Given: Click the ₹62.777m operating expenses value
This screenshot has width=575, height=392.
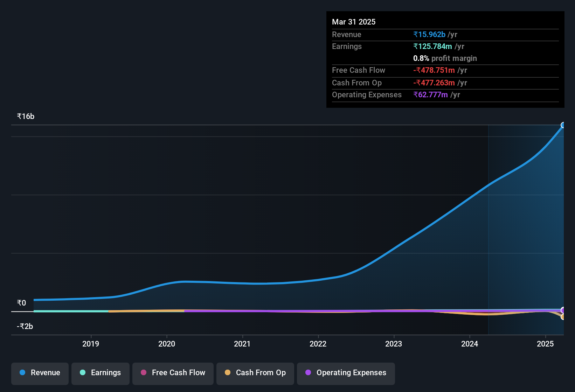Looking at the screenshot, I should coord(430,95).
